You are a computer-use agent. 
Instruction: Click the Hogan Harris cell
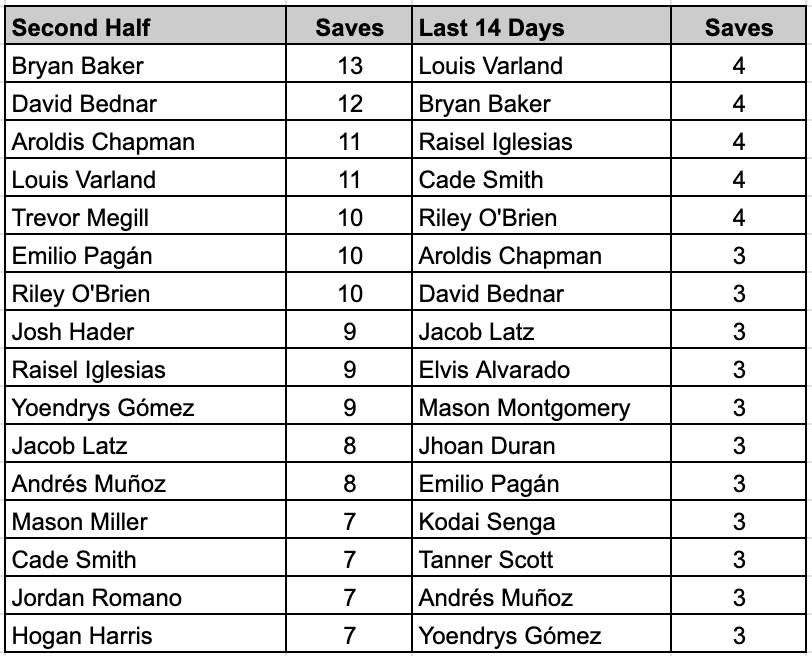146,633
